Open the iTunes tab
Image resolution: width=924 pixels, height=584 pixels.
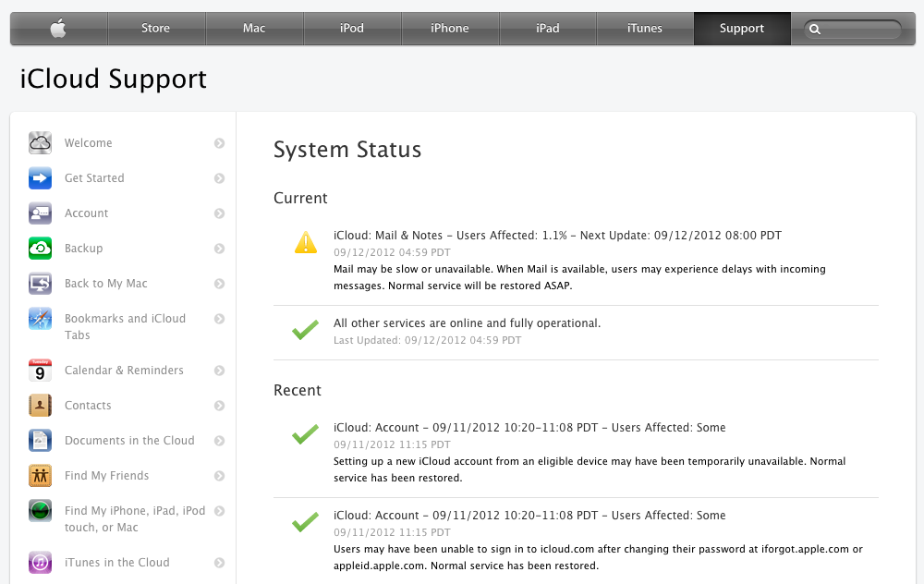pos(645,29)
